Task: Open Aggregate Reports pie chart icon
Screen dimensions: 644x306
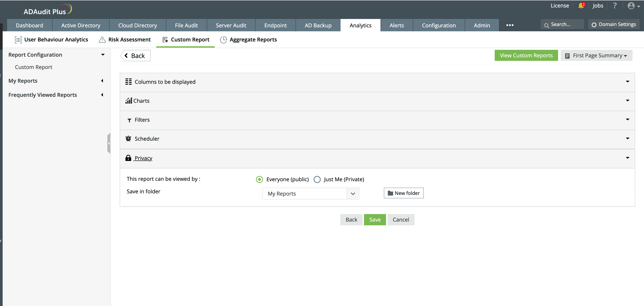Action: [223, 40]
